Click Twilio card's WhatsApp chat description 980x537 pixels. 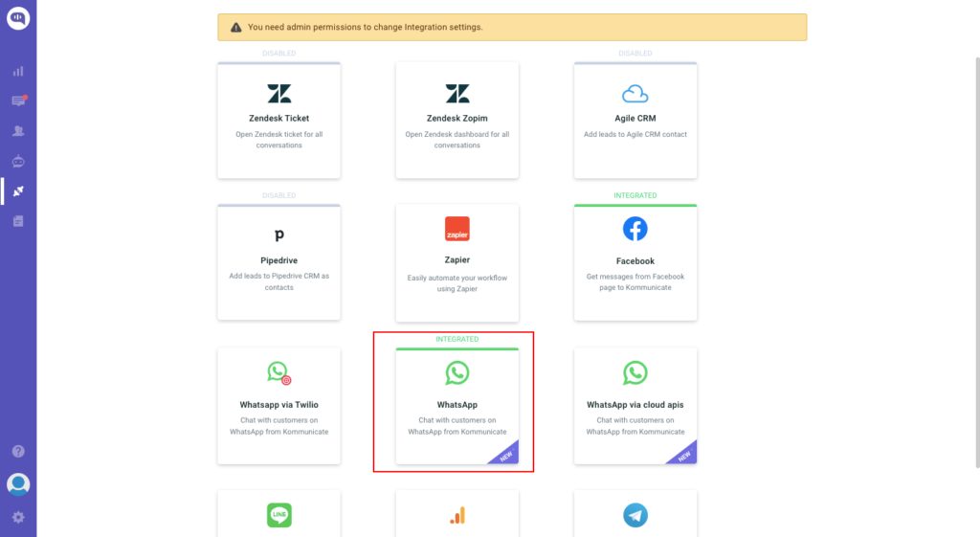[278, 426]
